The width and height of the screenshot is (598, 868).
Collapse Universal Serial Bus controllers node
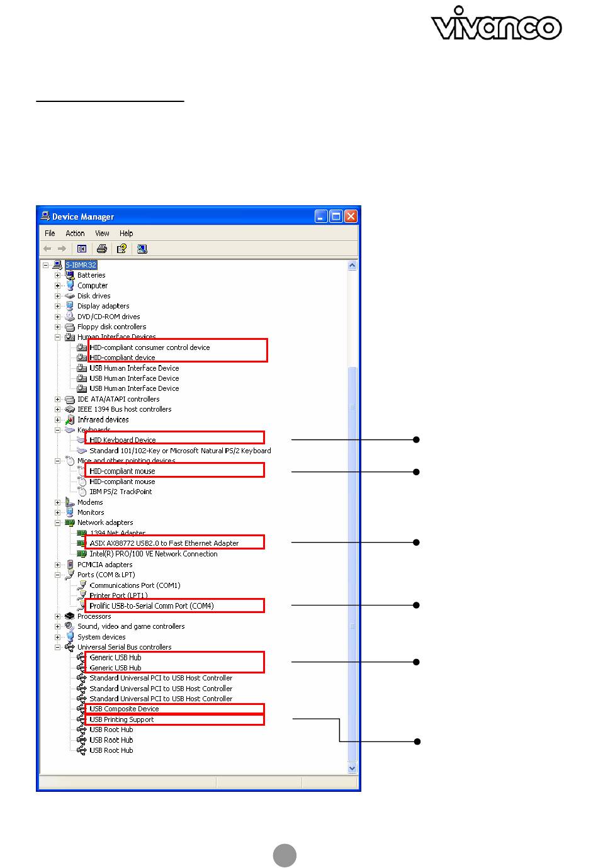tap(57, 647)
